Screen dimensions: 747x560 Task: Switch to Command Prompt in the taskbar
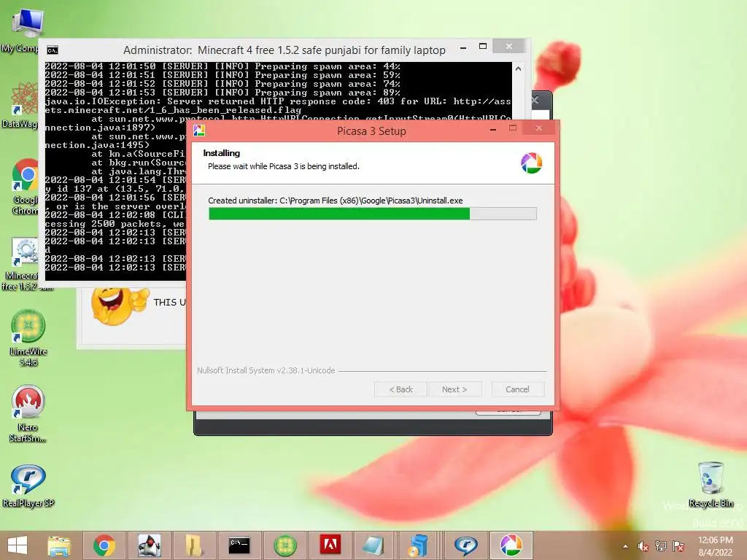tap(239, 545)
